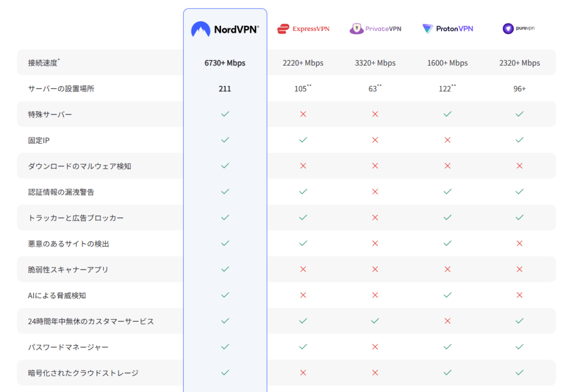Click PureVPN checkmark for トラッカーと広告ブロッカー

click(x=520, y=218)
